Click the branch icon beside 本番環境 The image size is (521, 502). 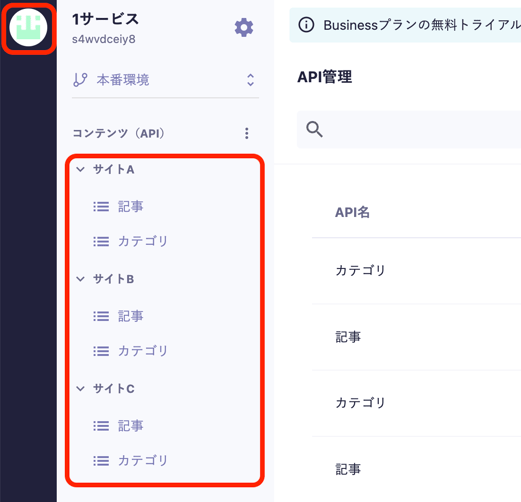tap(80, 80)
